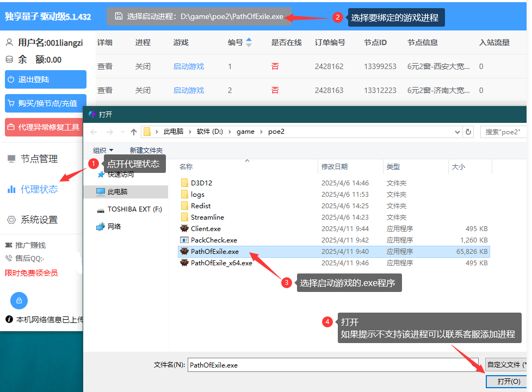Click the 选择启动进程 path field
The height and width of the screenshot is (392, 532).
point(199,16)
